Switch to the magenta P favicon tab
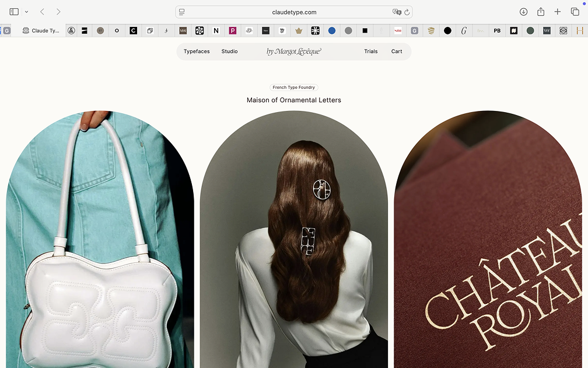588x368 pixels. pyautogui.click(x=233, y=31)
